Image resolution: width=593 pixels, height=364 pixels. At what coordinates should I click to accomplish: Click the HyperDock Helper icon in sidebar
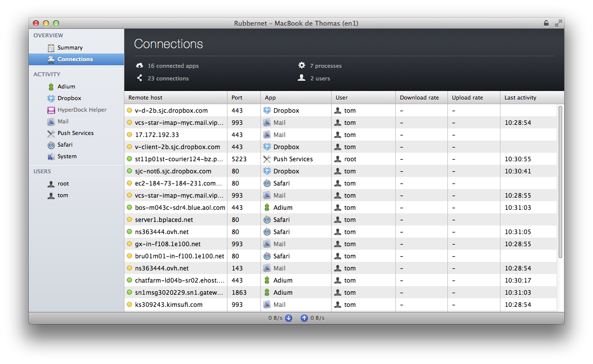(51, 110)
